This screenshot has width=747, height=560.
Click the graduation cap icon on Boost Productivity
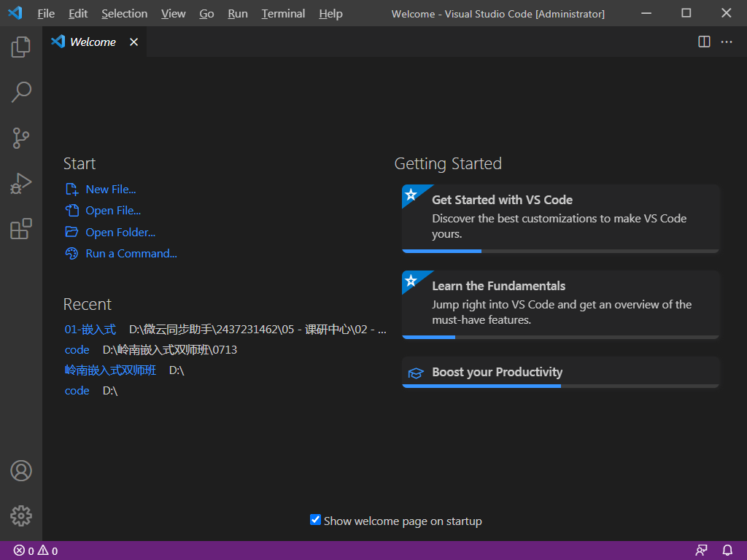416,373
